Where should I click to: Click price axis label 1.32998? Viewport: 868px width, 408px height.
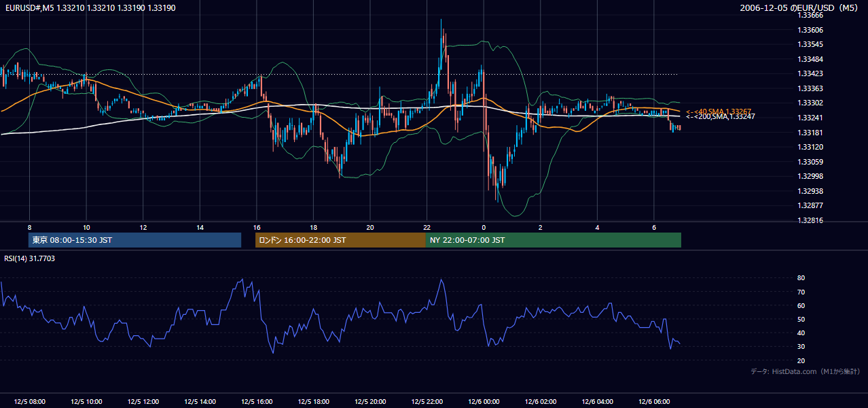[x=810, y=176]
